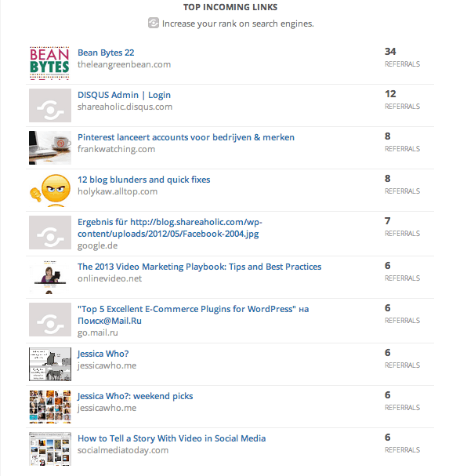Open Top 5 Excellent E-Commerce Plugins link
This screenshot has width=456, height=476.
pos(194,314)
